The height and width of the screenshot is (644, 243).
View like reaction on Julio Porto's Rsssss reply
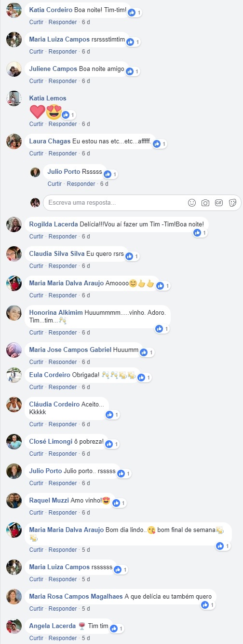click(x=110, y=174)
